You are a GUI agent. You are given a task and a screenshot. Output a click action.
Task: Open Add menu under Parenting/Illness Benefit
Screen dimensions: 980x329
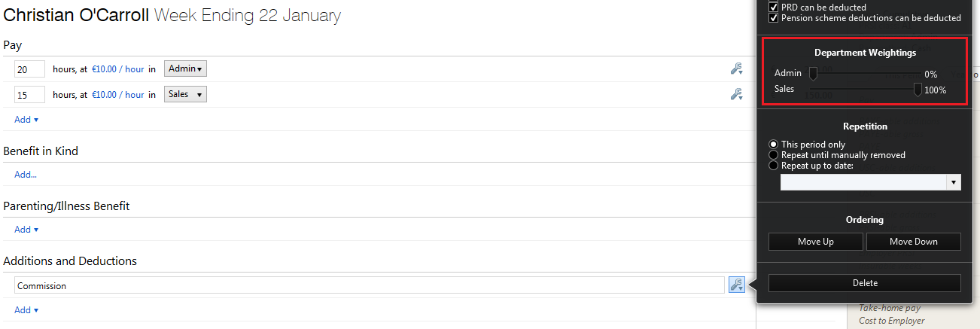click(x=26, y=230)
